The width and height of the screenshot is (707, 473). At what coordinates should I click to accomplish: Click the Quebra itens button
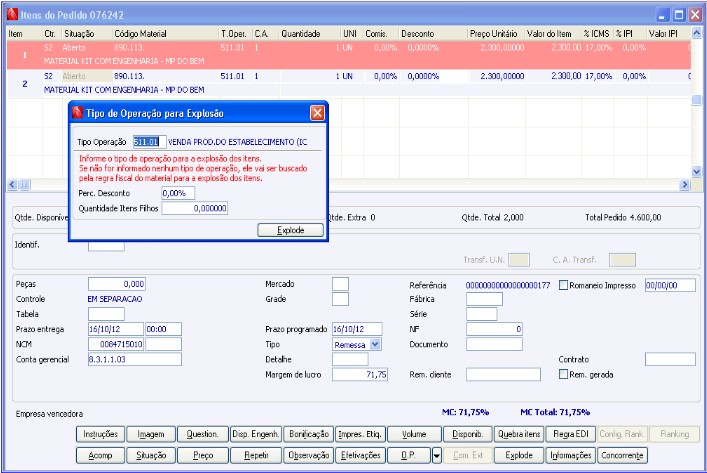[519, 434]
